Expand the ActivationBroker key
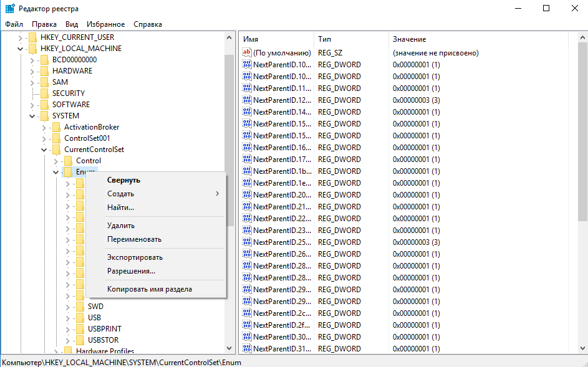Screen dimensions: 588x367 [44, 127]
